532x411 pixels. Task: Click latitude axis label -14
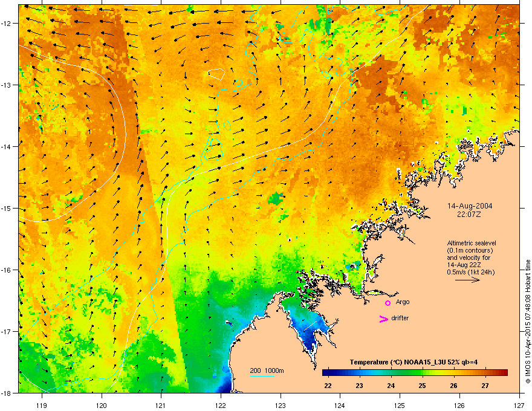(7, 146)
